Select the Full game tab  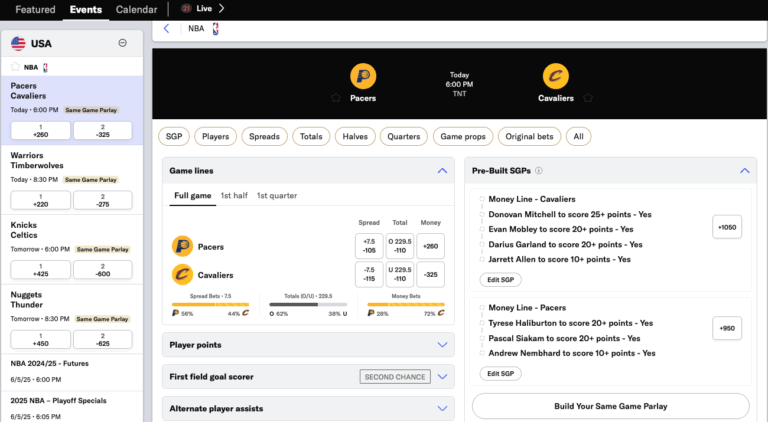pos(192,195)
